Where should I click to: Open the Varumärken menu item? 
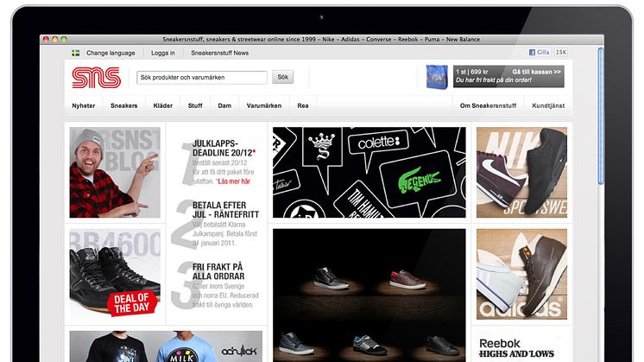tap(263, 105)
